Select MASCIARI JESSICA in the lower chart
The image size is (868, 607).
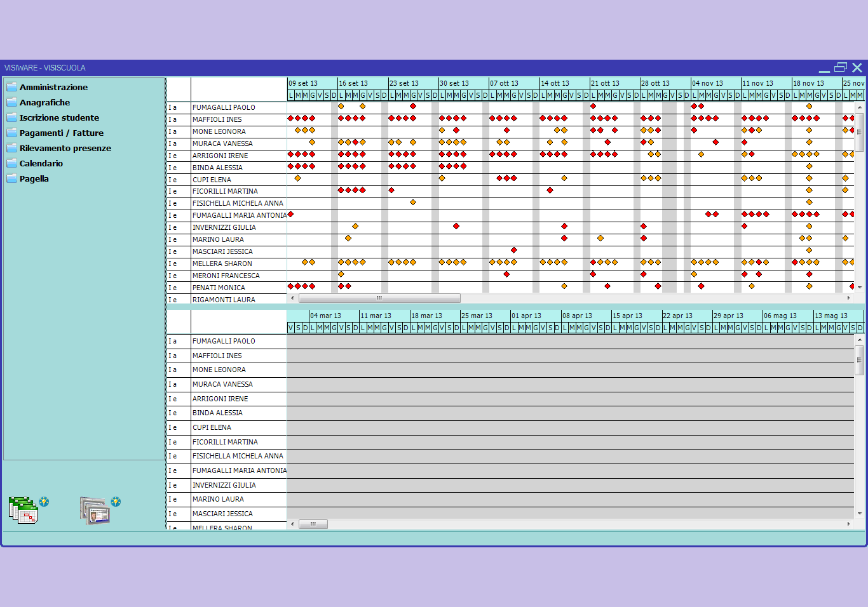point(222,514)
